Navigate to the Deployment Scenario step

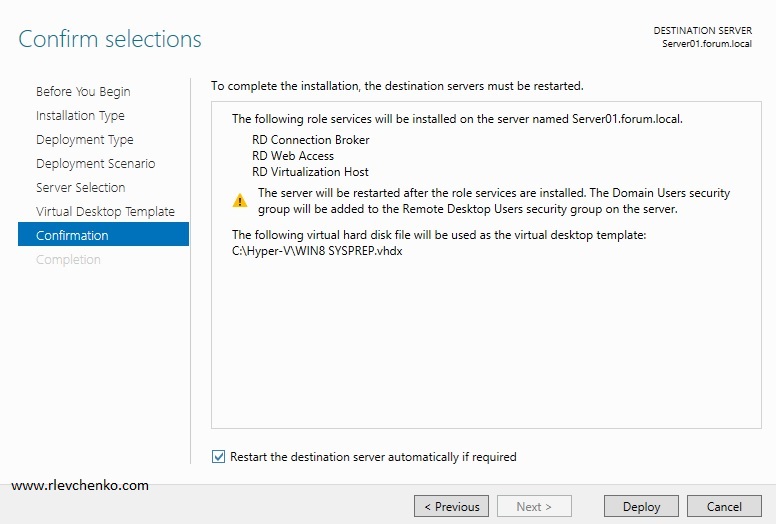pos(95,164)
